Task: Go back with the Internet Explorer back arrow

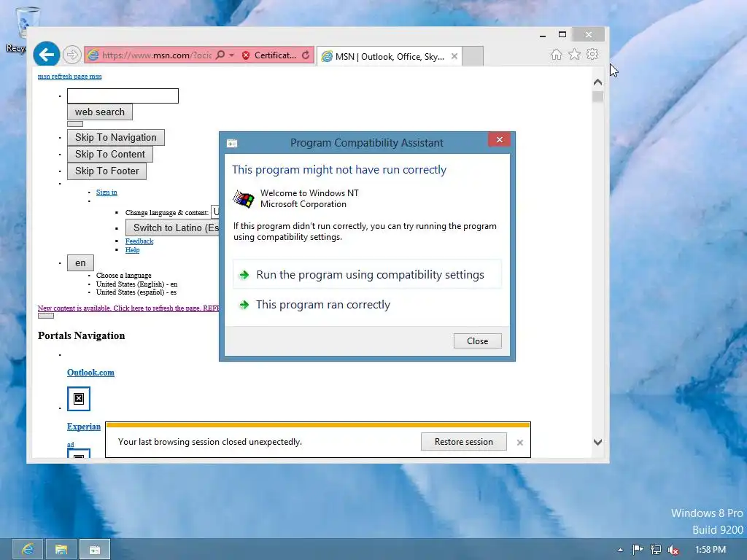Action: 46,55
